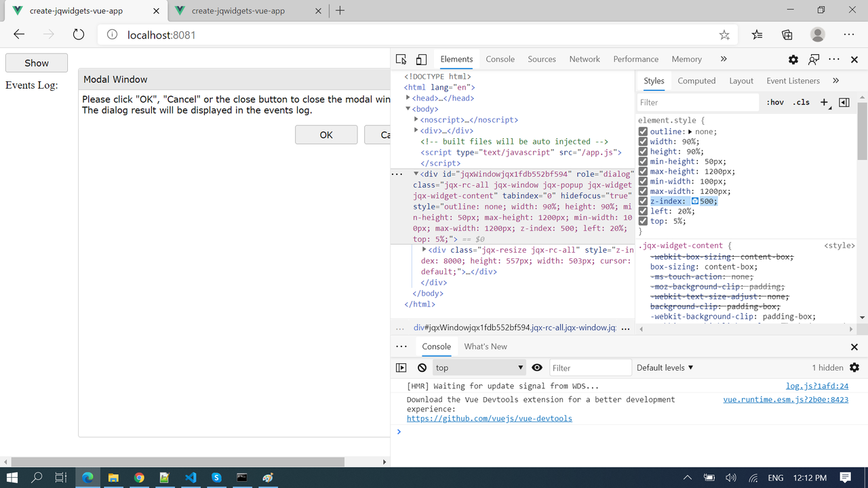Open the Memory panel tab

pyautogui.click(x=687, y=60)
